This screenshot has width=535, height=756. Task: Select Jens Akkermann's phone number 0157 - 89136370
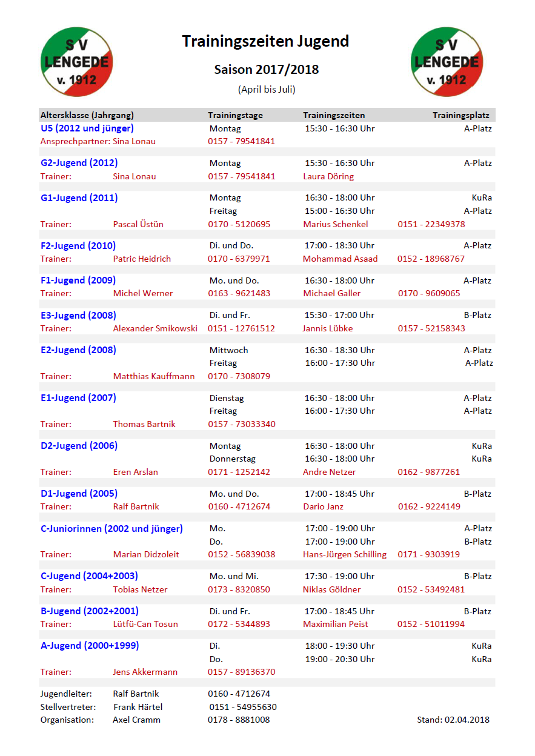241,672
